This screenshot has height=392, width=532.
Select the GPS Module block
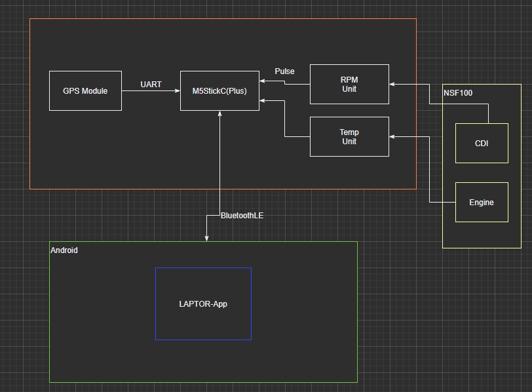click(85, 90)
